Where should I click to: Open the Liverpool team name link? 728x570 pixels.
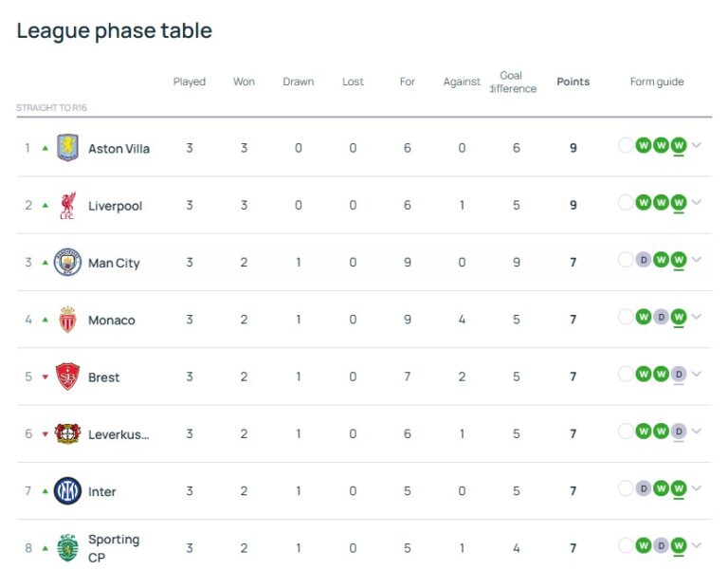(x=115, y=206)
